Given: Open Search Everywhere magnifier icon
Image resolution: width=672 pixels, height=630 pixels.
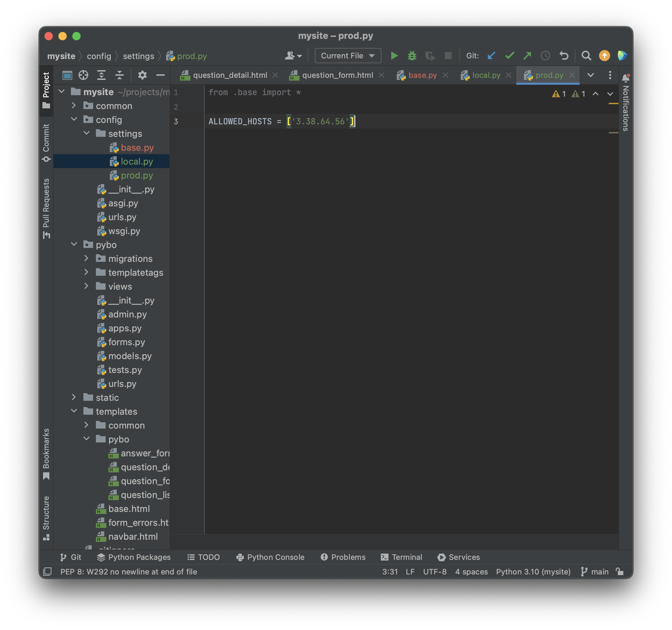Looking at the screenshot, I should click(586, 56).
